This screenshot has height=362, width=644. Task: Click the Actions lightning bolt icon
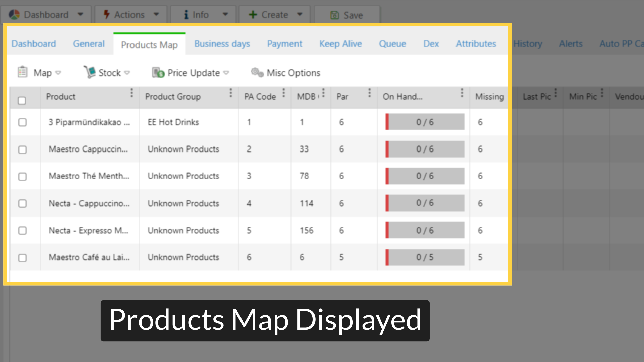pyautogui.click(x=107, y=14)
